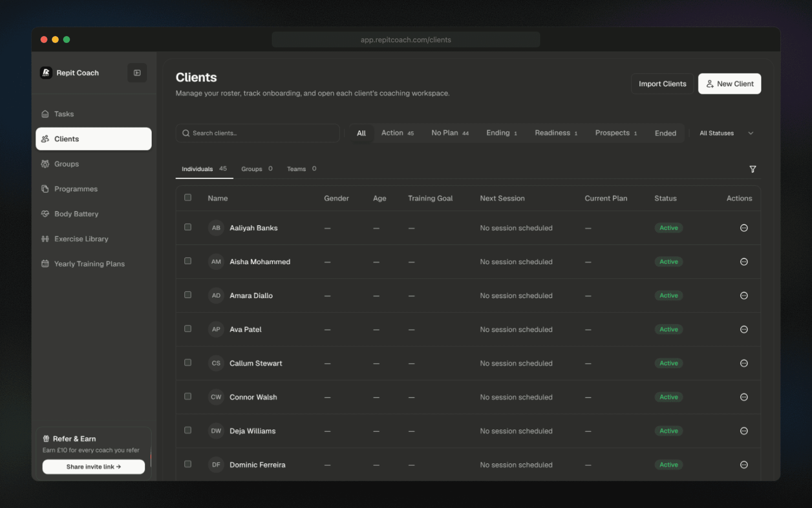Viewport: 812px width, 508px height.
Task: Switch to the Individuals tab
Action: pos(204,169)
